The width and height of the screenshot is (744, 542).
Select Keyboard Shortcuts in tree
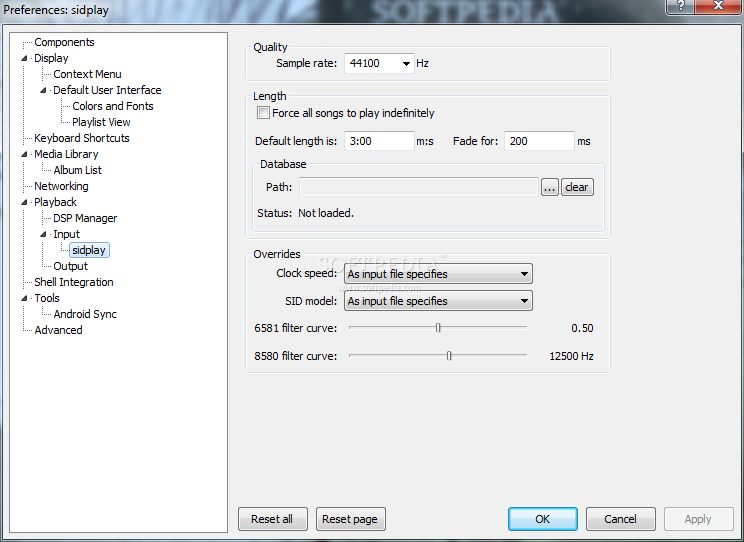click(82, 138)
